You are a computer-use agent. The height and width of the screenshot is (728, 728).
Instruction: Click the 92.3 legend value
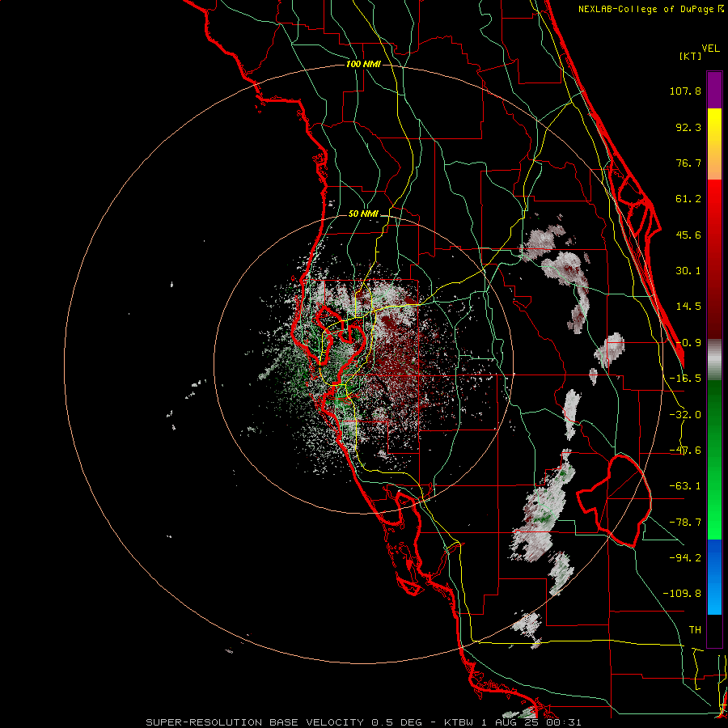[x=688, y=127]
